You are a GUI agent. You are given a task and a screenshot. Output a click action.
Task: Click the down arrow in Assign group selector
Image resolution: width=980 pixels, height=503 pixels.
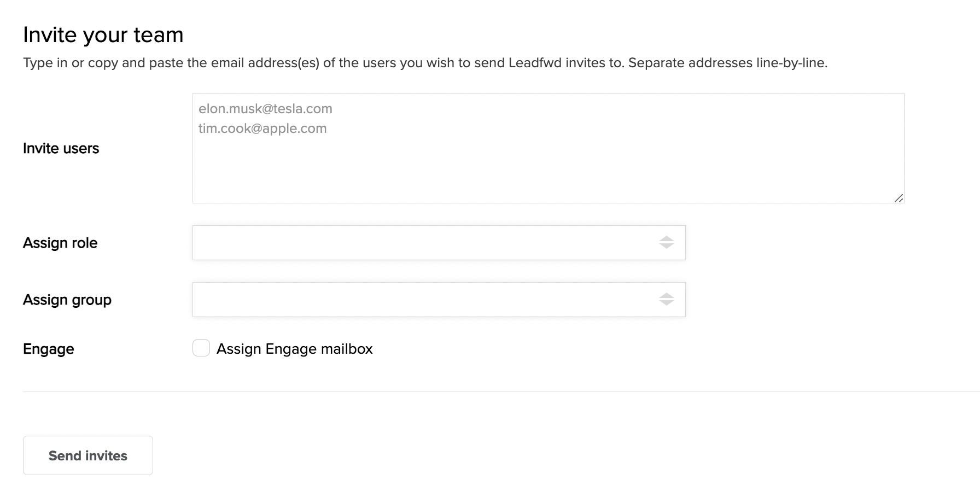coord(666,303)
